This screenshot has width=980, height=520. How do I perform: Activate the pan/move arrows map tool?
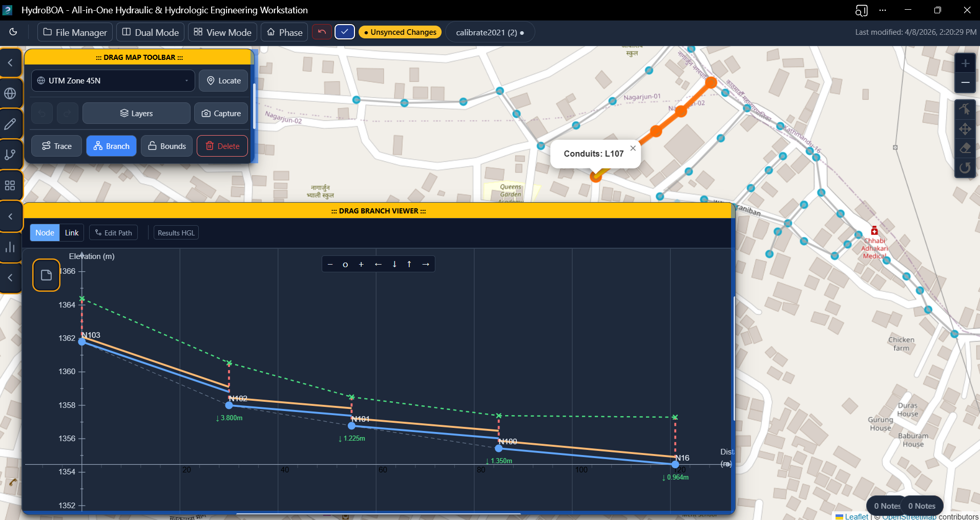click(x=965, y=129)
